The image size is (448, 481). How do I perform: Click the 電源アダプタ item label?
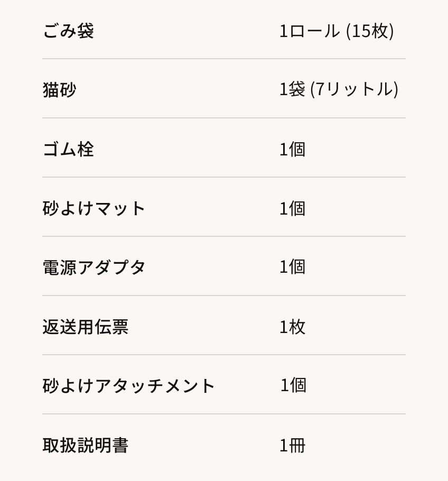(x=94, y=267)
